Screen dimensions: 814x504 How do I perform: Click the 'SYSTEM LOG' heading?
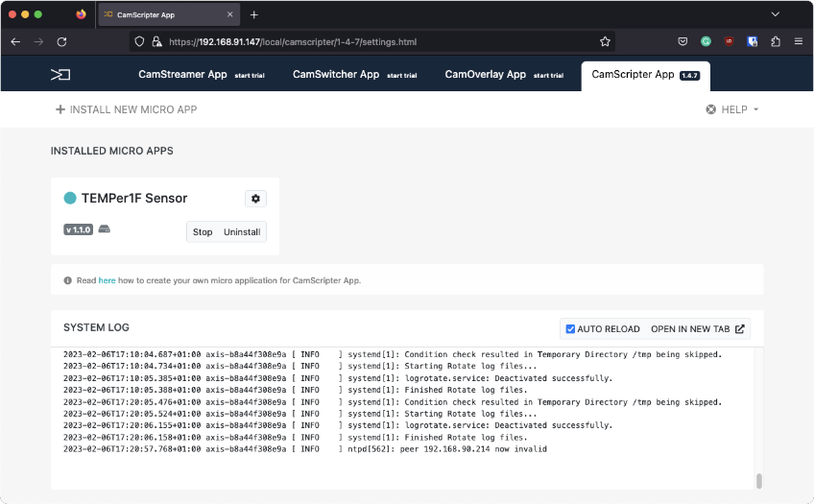pyautogui.click(x=96, y=327)
